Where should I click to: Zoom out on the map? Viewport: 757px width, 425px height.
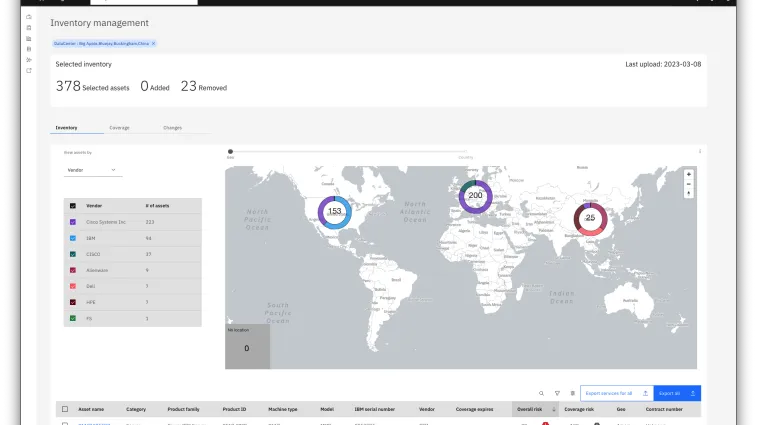[689, 184]
